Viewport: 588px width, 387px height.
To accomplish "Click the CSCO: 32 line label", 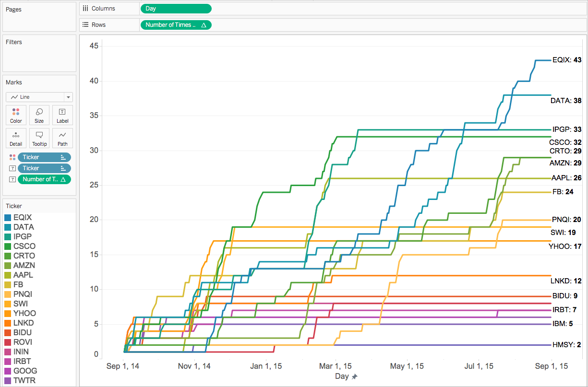I will coord(565,142).
